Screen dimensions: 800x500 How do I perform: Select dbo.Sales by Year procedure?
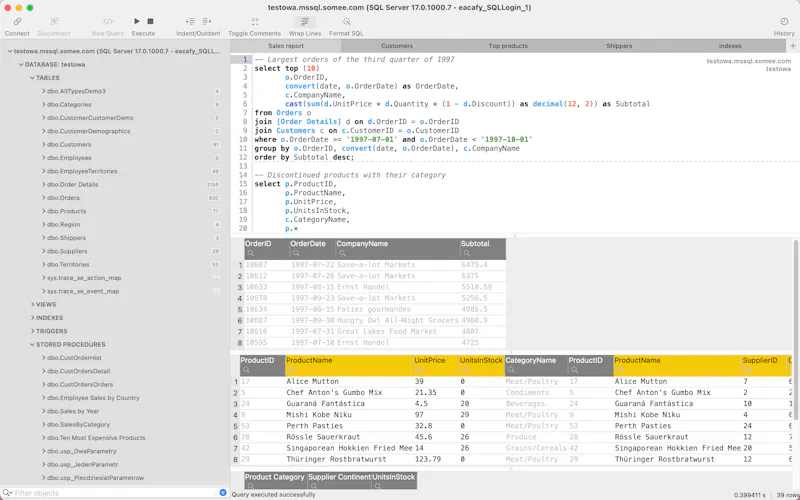(73, 411)
